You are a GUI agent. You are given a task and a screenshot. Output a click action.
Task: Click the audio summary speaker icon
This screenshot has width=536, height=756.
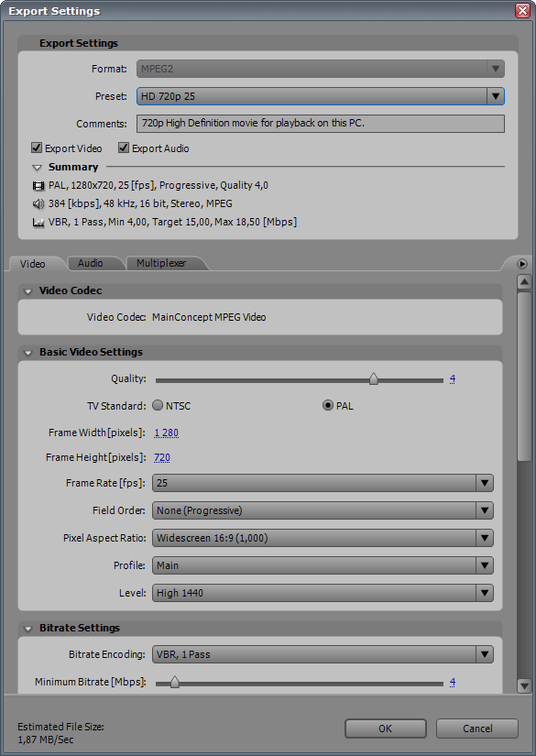(38, 204)
